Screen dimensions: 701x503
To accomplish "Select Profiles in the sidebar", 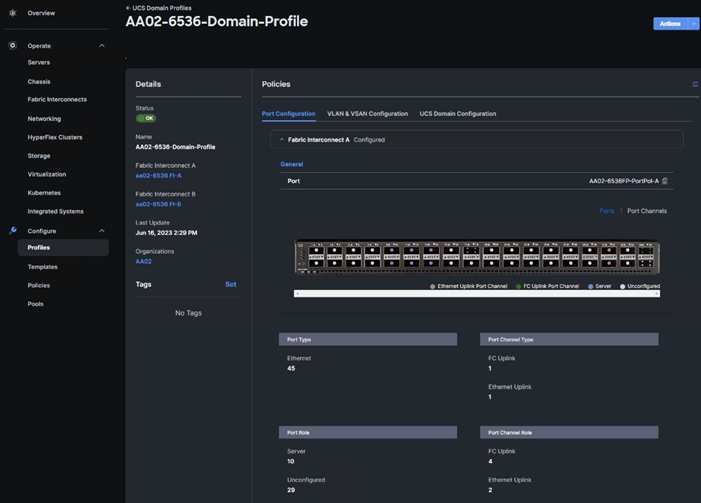I will tap(63, 247).
